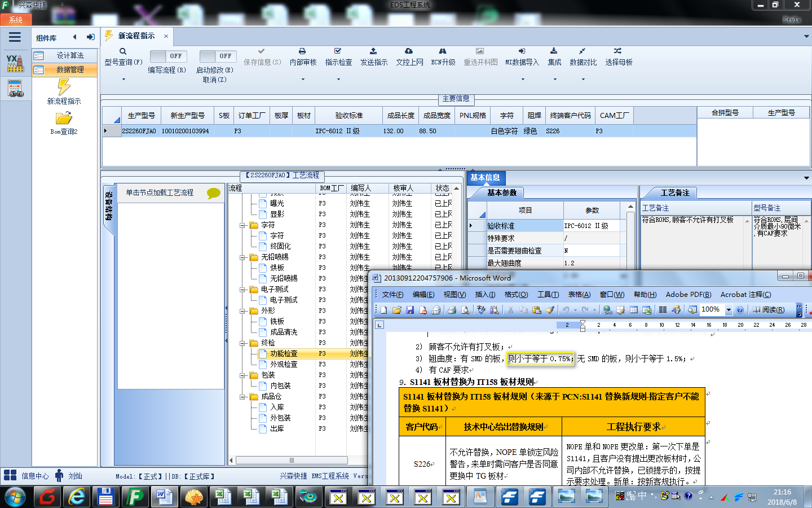The width and height of the screenshot is (812, 508).
Task: Click the 发送指示 upload icon
Action: [373, 51]
